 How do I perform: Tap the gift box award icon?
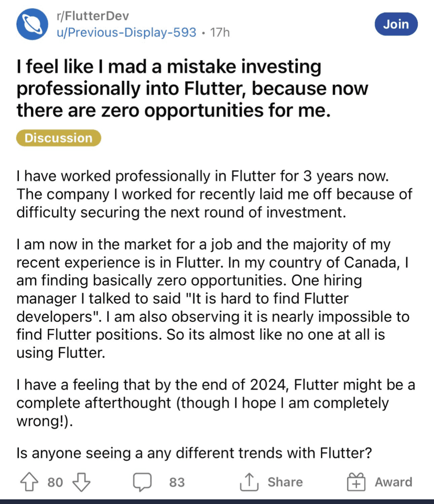tap(356, 481)
